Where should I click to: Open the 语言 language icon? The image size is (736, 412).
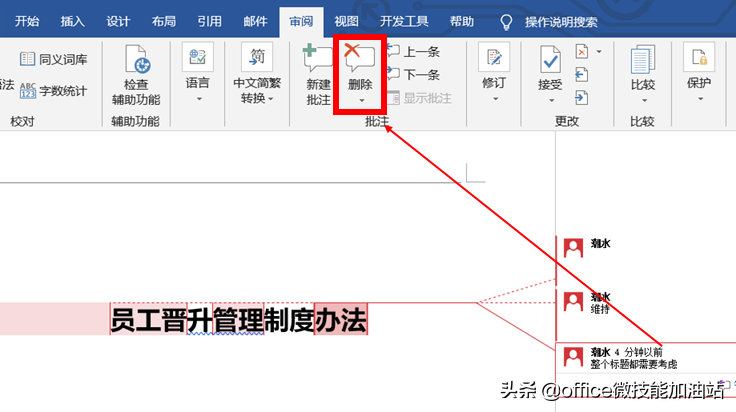198,57
